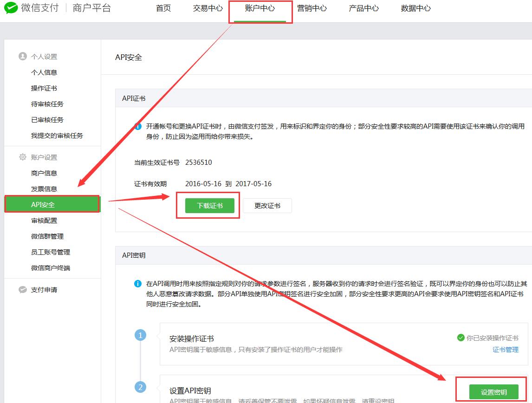
Task: Open 待审核任务 sidebar item
Action: click(x=47, y=104)
